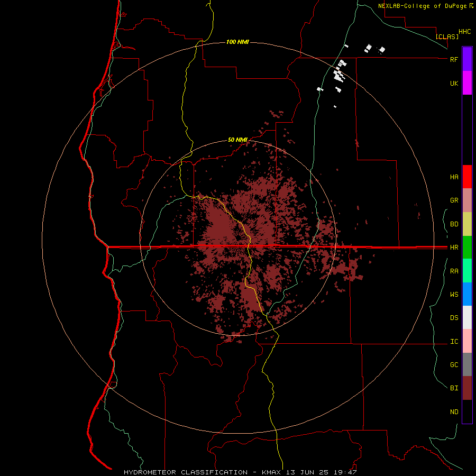
Task: Click the RF legend label
Action: (454, 59)
